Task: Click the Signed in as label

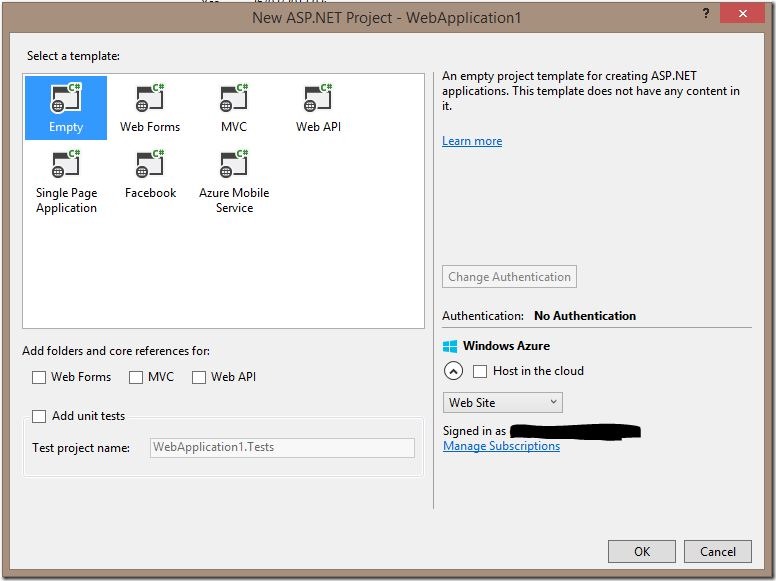Action: [x=474, y=431]
